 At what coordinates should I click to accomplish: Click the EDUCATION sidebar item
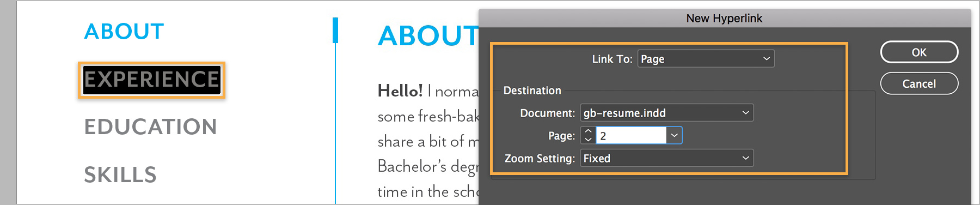coord(150,127)
